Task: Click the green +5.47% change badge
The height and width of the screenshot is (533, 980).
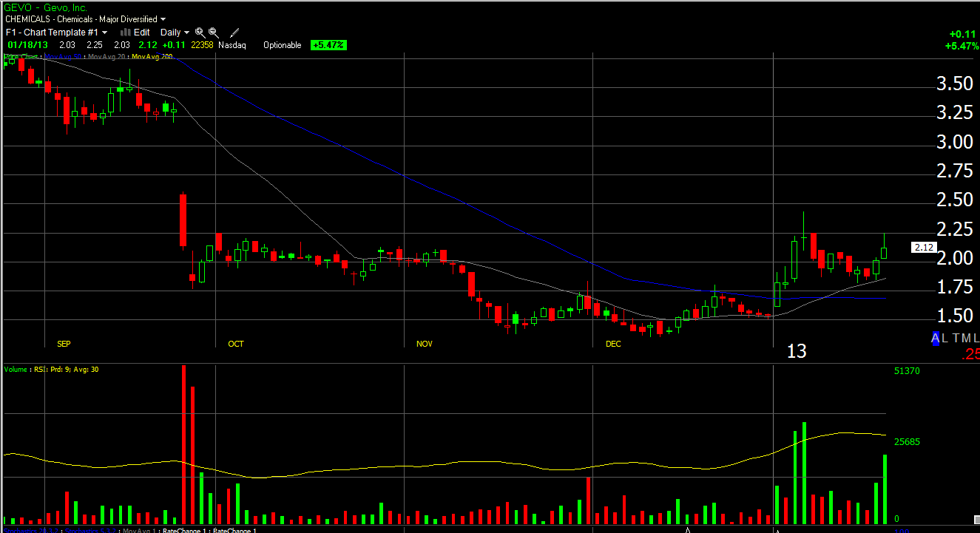Action: [x=328, y=45]
